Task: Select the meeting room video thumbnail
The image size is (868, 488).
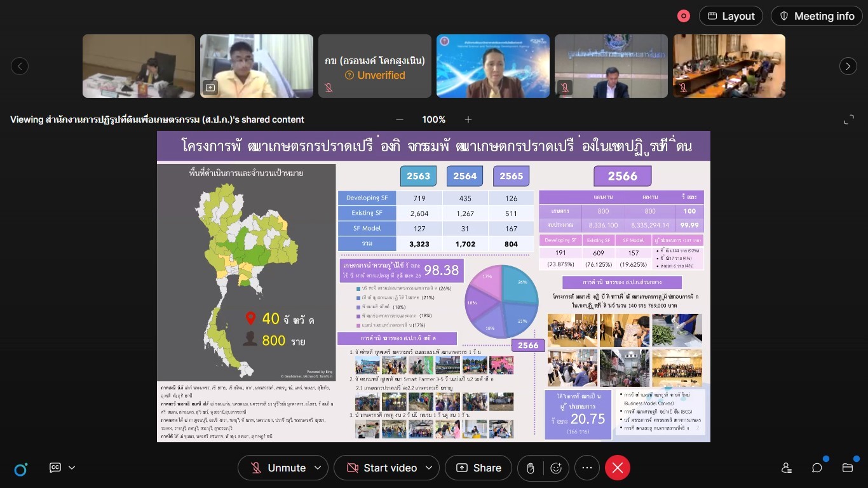Action: pos(729,66)
